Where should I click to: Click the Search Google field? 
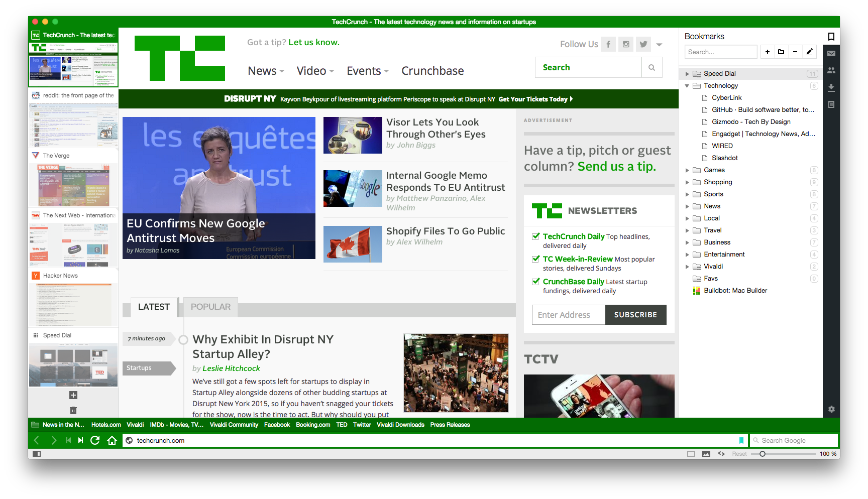click(794, 440)
